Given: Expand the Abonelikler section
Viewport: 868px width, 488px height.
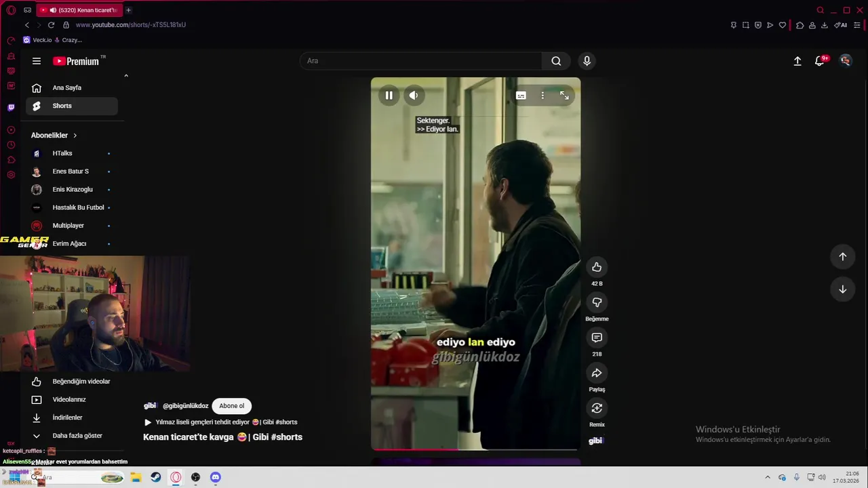Looking at the screenshot, I should coord(54,136).
